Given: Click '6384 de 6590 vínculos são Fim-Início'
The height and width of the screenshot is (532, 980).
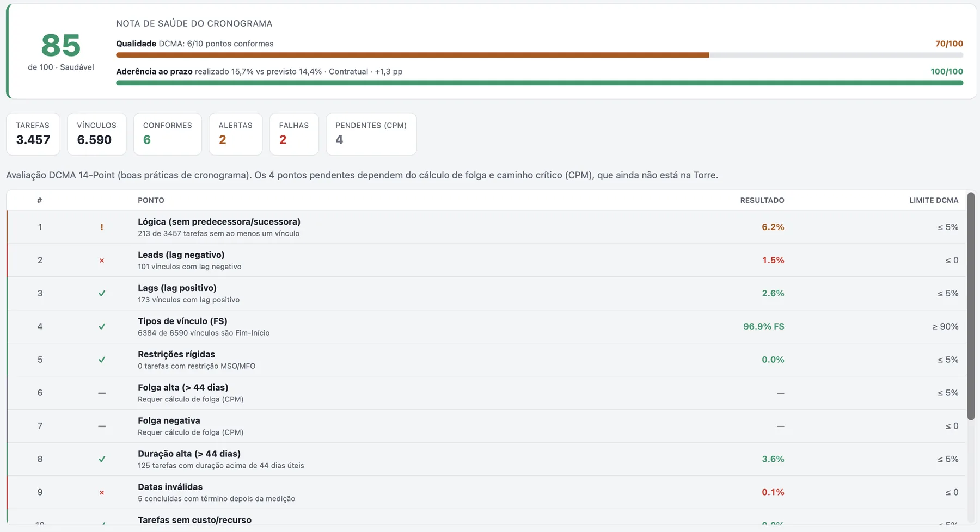Looking at the screenshot, I should point(204,333).
